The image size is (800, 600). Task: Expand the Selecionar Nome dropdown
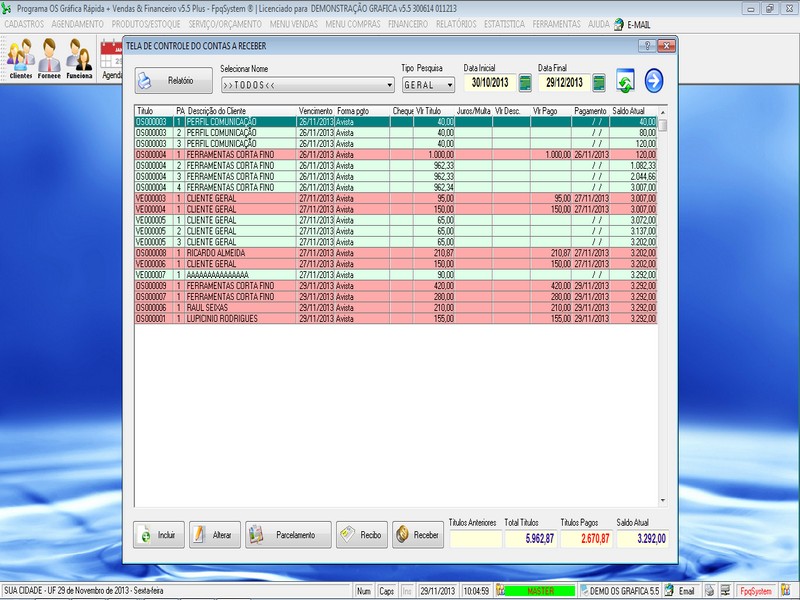[389, 86]
